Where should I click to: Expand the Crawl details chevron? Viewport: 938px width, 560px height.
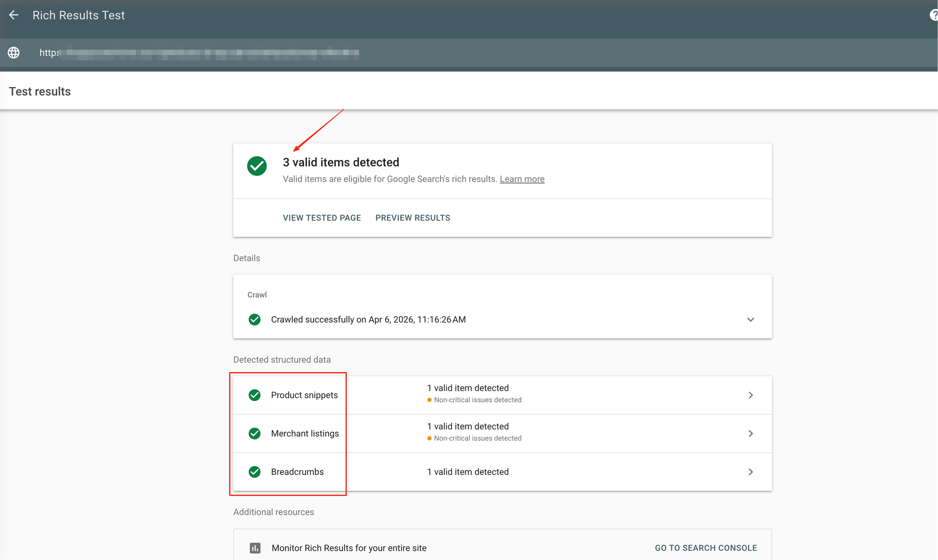(751, 320)
